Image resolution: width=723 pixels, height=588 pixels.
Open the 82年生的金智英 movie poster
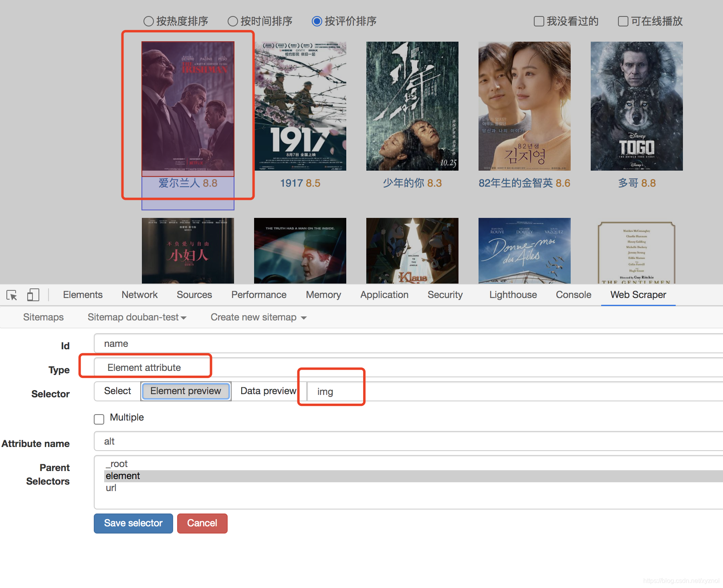tap(525, 106)
